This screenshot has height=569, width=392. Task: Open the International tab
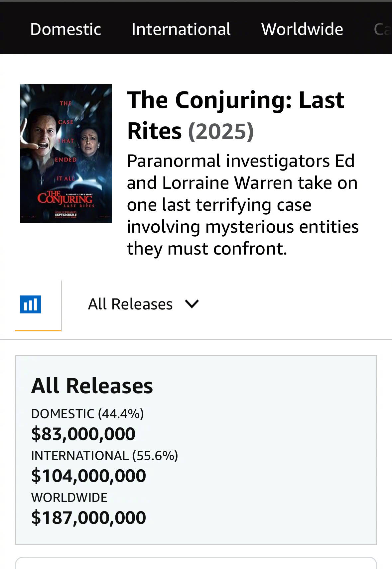181,29
